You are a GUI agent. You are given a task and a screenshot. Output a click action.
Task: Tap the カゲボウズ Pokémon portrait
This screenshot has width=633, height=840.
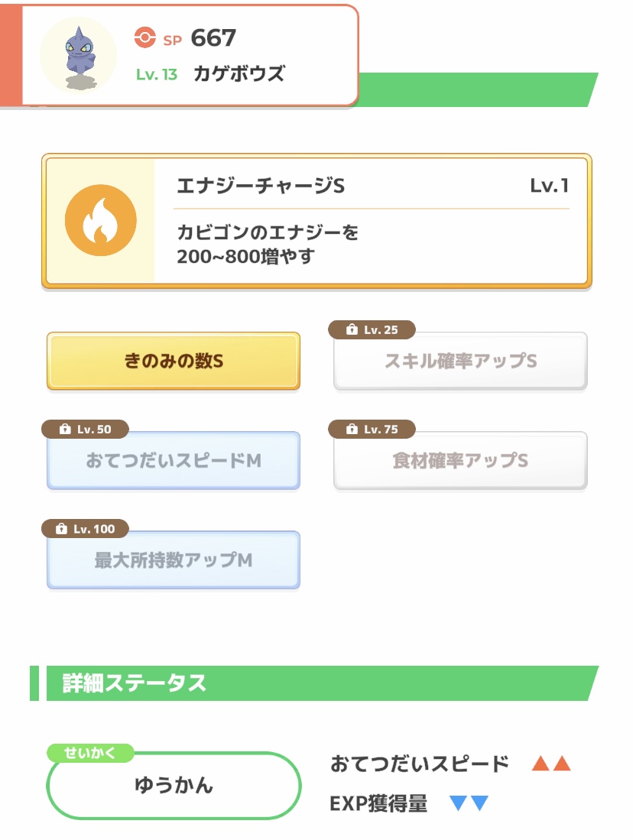(x=77, y=55)
